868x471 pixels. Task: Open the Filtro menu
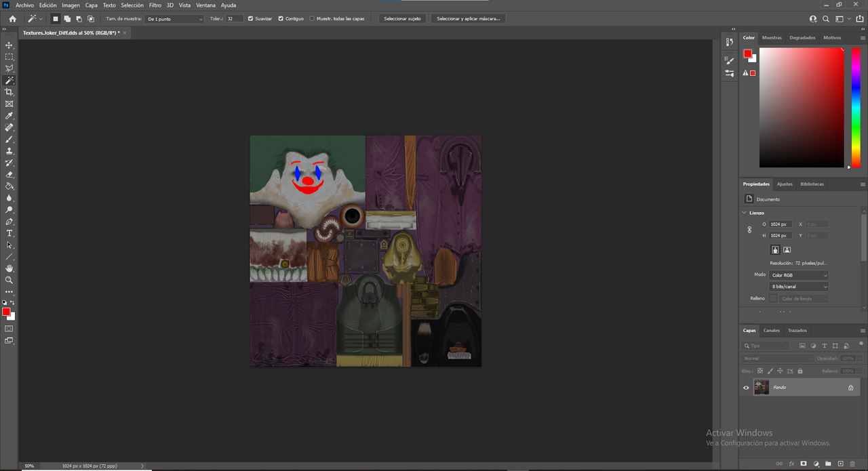click(155, 5)
